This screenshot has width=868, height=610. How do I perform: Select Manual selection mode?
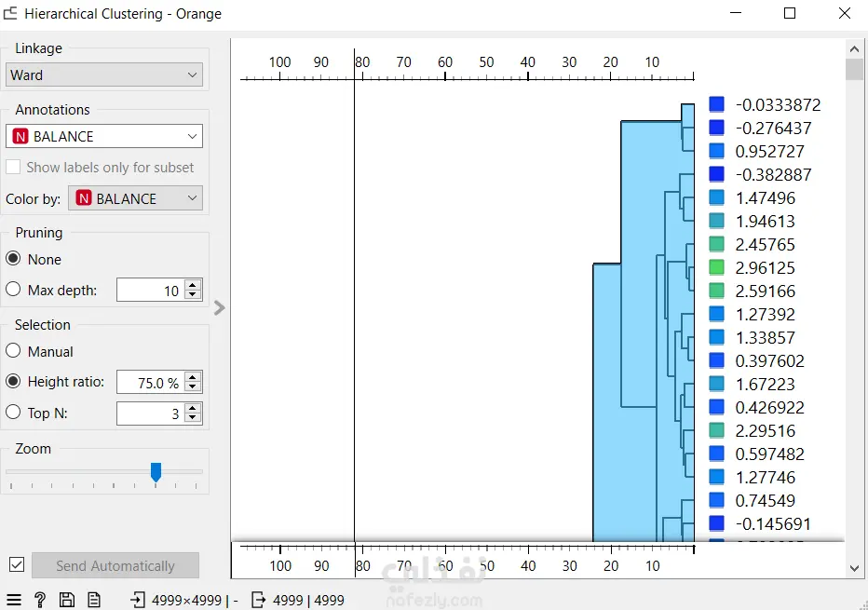[13, 351]
